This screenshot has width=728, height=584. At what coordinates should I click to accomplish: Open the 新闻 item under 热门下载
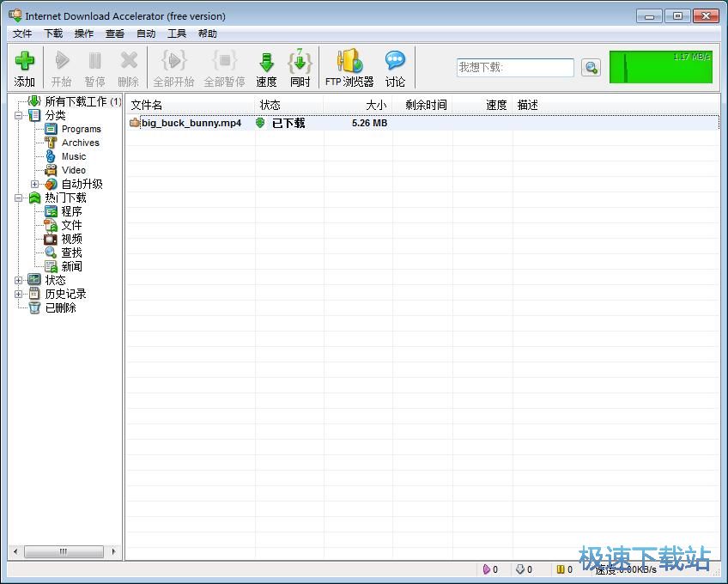(x=71, y=266)
